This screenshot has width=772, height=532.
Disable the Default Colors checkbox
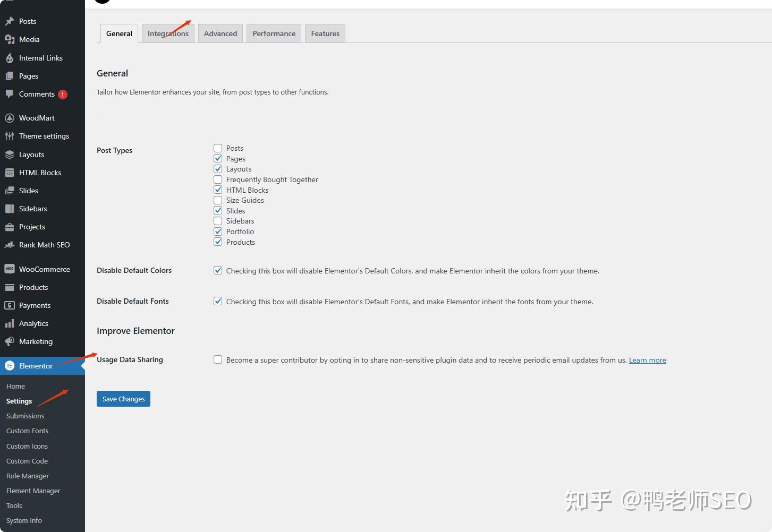218,270
